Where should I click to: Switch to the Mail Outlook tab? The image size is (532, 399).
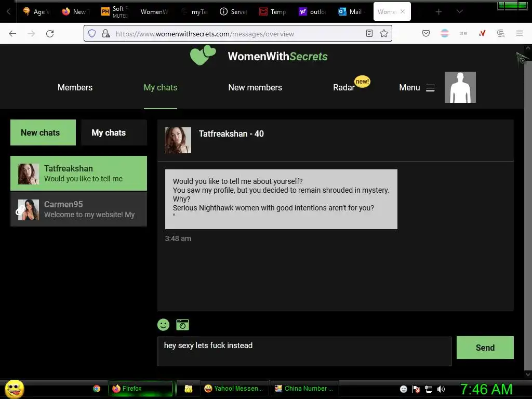pyautogui.click(x=352, y=12)
